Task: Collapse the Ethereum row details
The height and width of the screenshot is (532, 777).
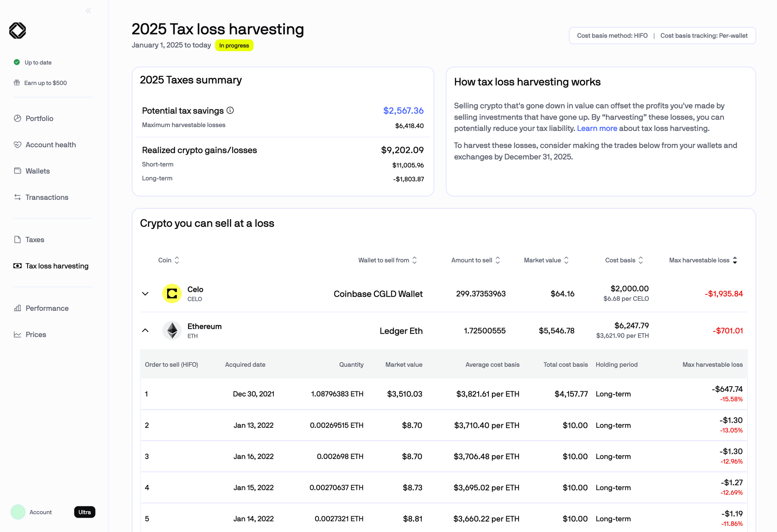Action: pos(145,331)
